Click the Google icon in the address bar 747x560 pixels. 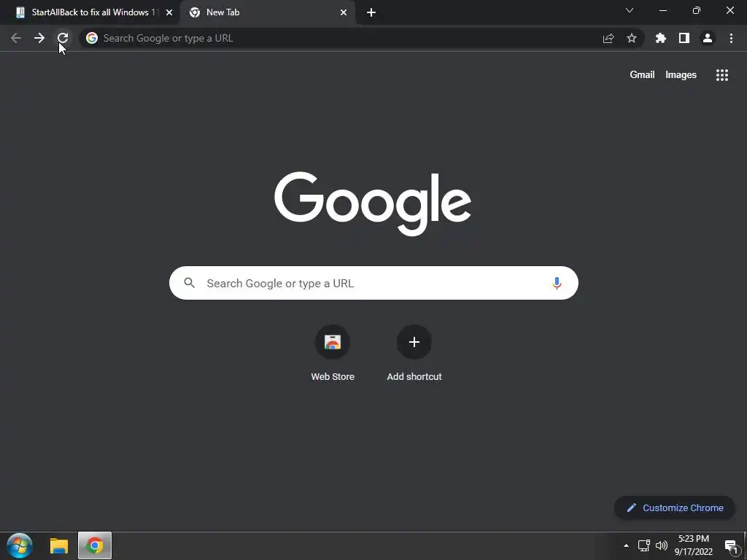[92, 38]
